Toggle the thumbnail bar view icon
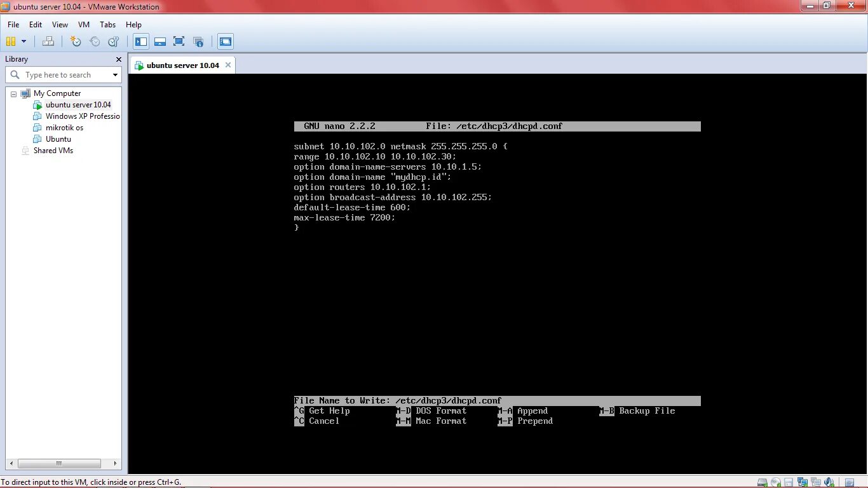This screenshot has height=488, width=868. [x=160, y=41]
